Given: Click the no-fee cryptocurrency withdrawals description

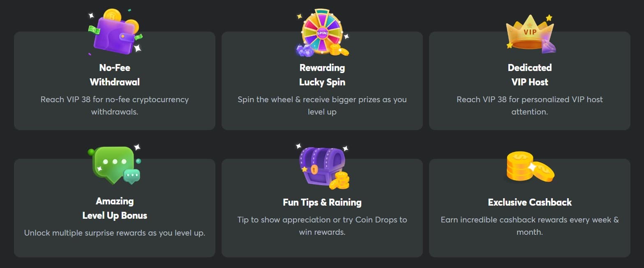Looking at the screenshot, I should [x=115, y=105].
